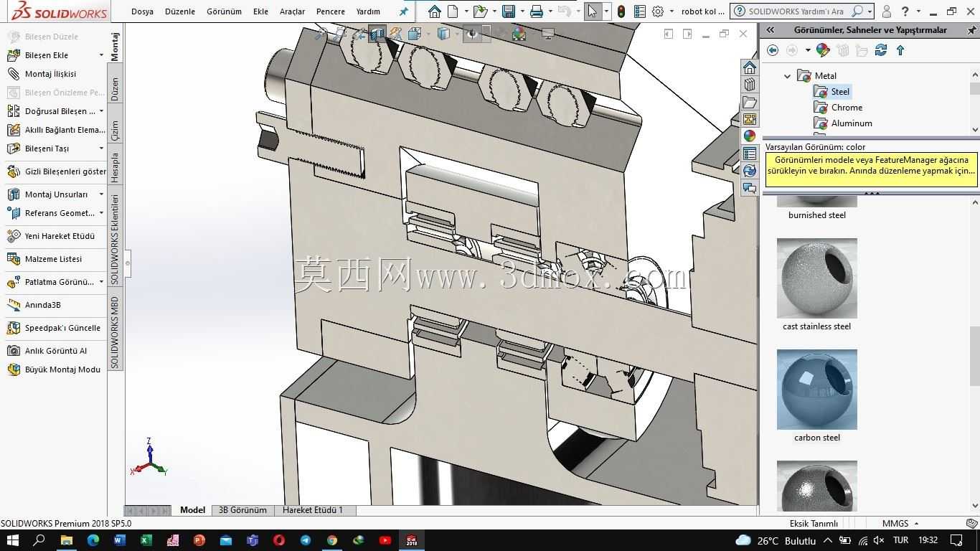The image size is (980, 551).
Task: Click the Gizli Bileşenleri göster icon
Action: [x=14, y=171]
